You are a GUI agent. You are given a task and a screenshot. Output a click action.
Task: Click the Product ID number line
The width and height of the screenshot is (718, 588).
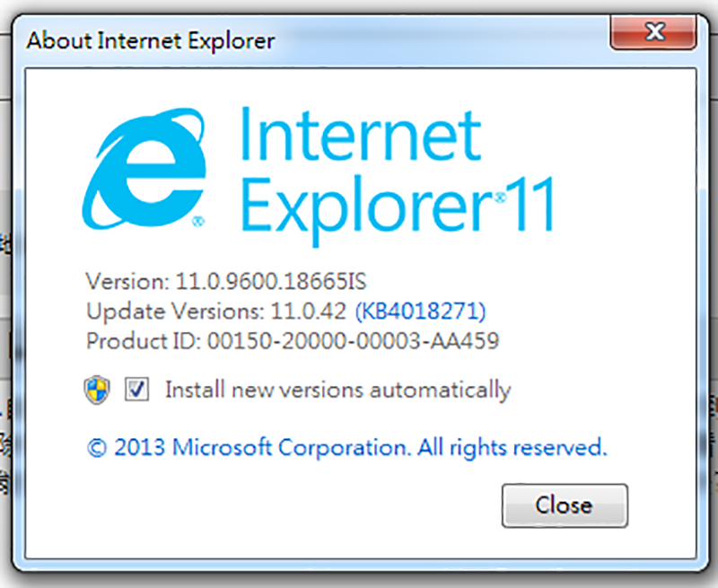tap(293, 341)
